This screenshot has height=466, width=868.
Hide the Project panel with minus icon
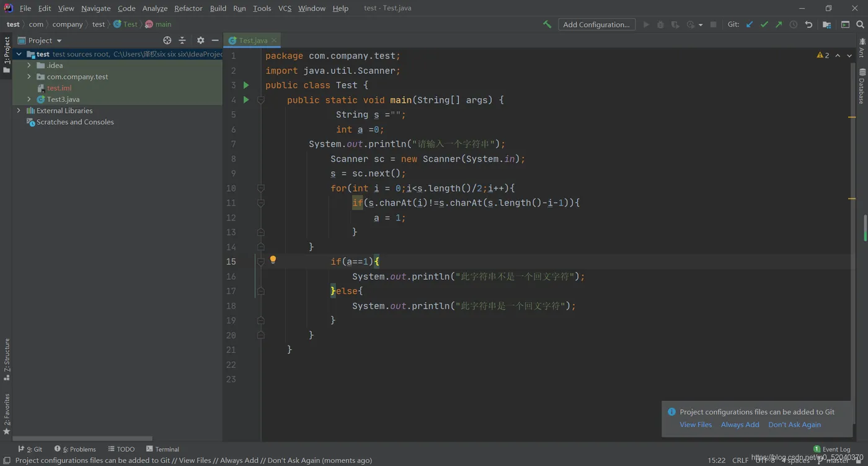pos(215,40)
